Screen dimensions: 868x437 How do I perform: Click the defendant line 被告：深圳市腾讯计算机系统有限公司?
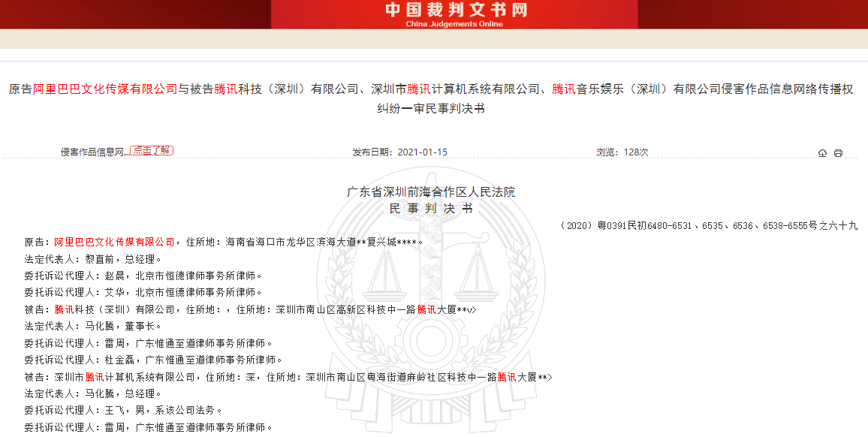click(288, 377)
